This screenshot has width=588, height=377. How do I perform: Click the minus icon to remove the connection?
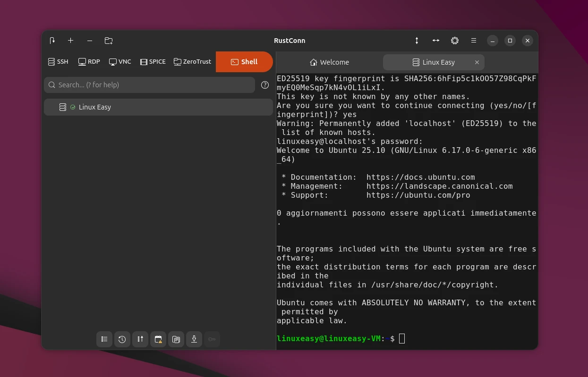coord(90,41)
